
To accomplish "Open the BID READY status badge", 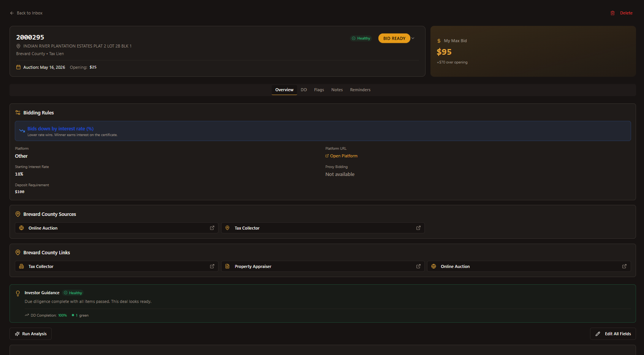I will 394,38.
